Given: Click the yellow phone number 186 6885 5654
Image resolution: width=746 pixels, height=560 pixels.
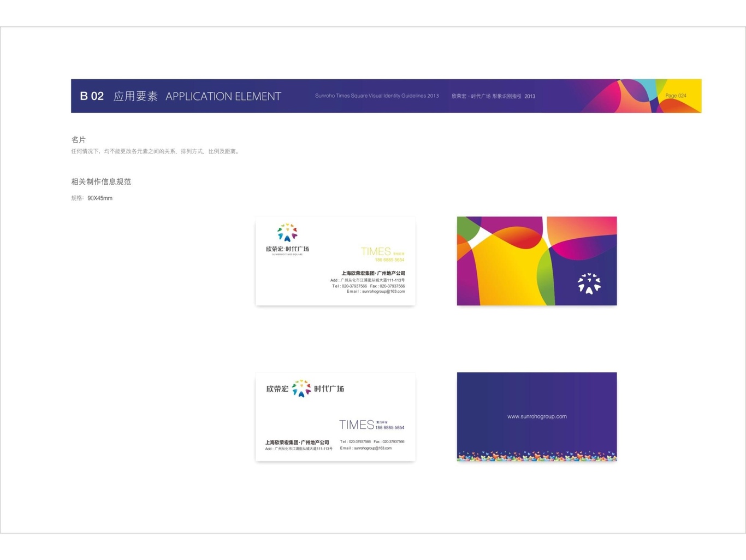Looking at the screenshot, I should pos(389,260).
